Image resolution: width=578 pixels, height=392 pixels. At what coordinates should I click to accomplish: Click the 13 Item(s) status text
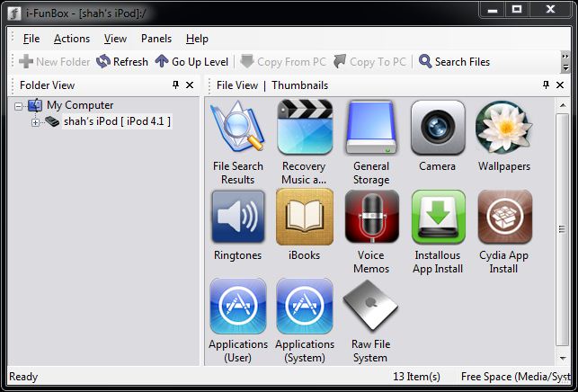(416, 377)
